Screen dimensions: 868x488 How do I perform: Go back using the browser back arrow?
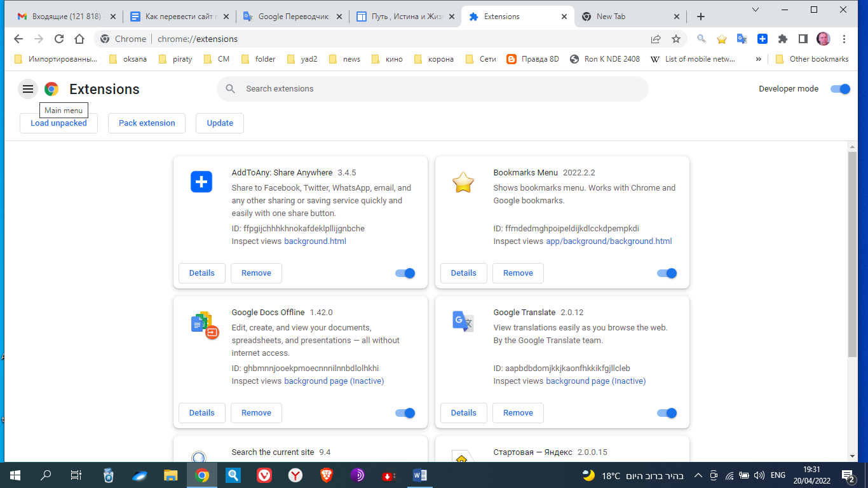click(x=18, y=39)
